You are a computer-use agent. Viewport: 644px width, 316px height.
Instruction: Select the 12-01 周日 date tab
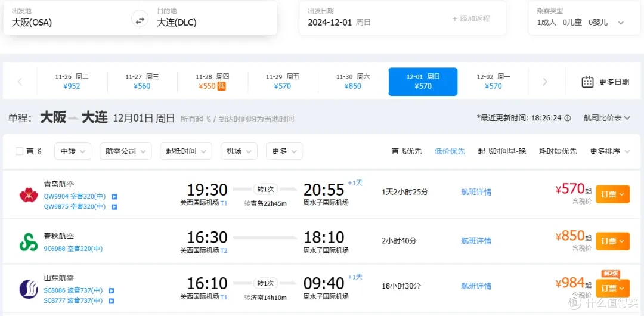tap(423, 81)
